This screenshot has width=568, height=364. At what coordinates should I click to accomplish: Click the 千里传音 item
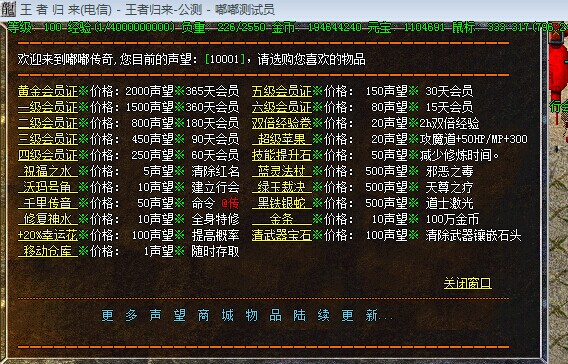click(x=48, y=203)
